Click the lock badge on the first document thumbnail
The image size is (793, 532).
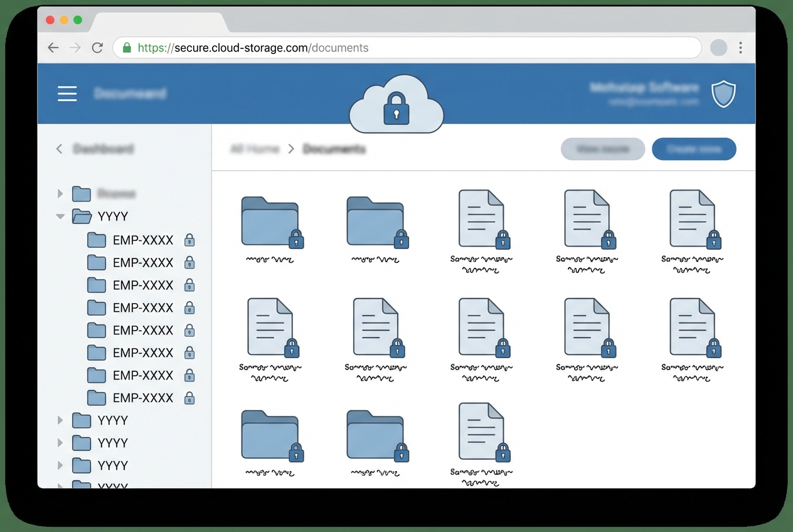(504, 240)
